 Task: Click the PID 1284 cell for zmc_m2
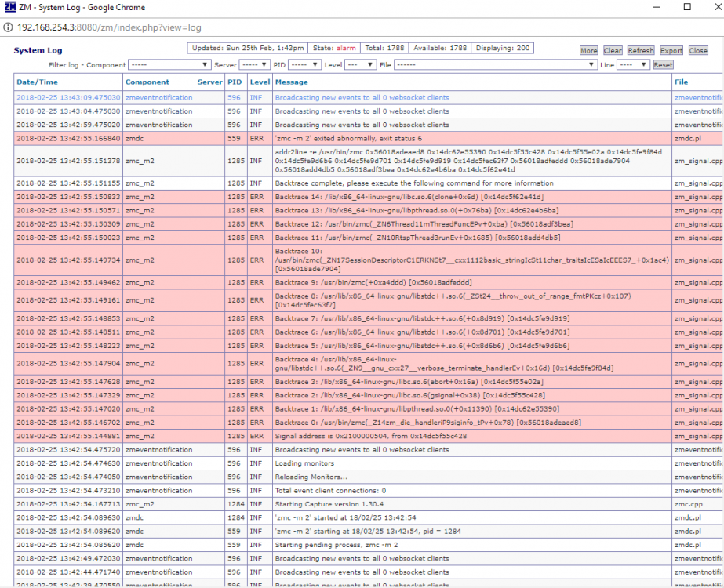(x=235, y=504)
